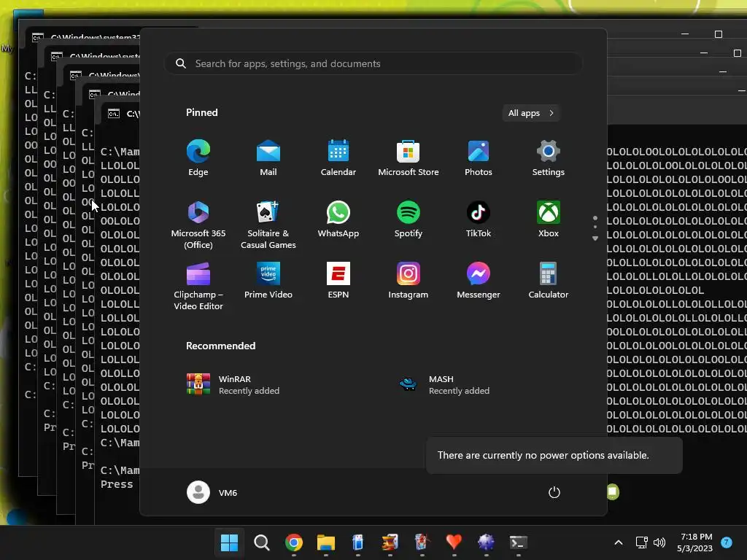
Task: Open the notification badge showing 7
Action: click(727, 542)
